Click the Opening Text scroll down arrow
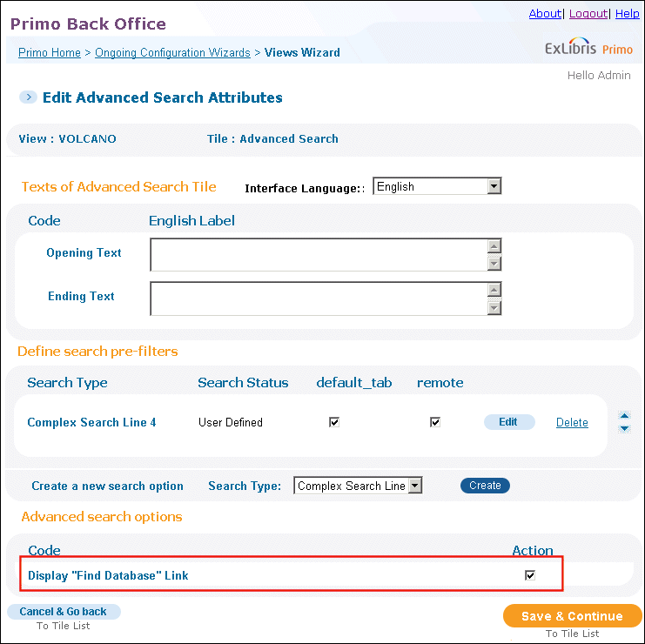 pos(494,263)
